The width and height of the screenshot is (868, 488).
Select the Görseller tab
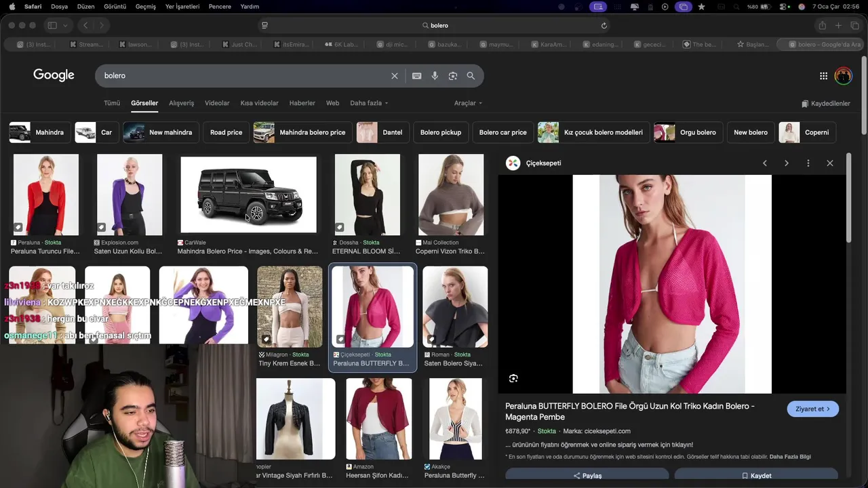point(144,103)
